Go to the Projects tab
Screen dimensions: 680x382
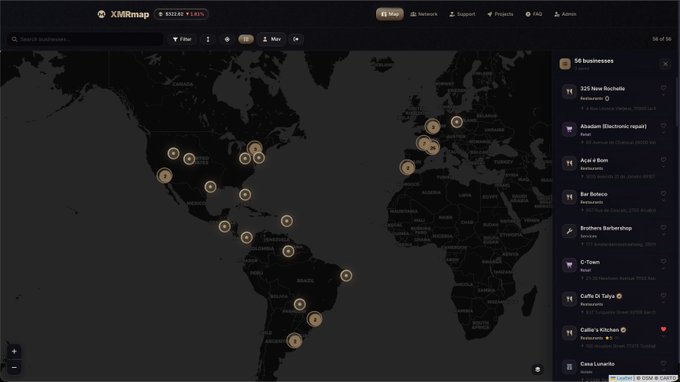(500, 14)
